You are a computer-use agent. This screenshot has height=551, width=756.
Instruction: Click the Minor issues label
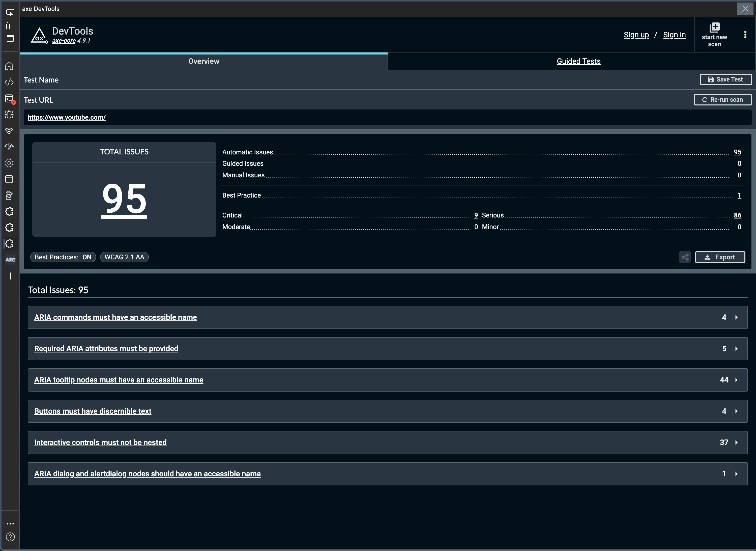click(x=490, y=227)
